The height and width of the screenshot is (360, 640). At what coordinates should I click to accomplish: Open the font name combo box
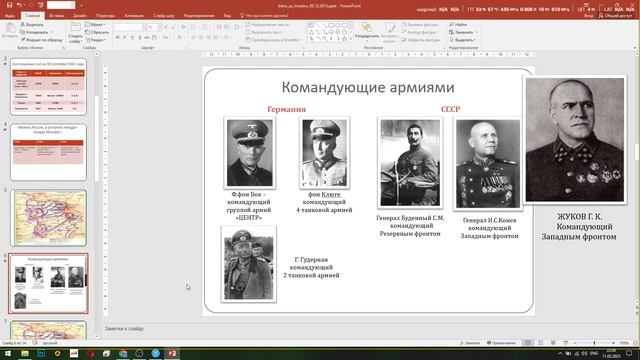point(130,27)
